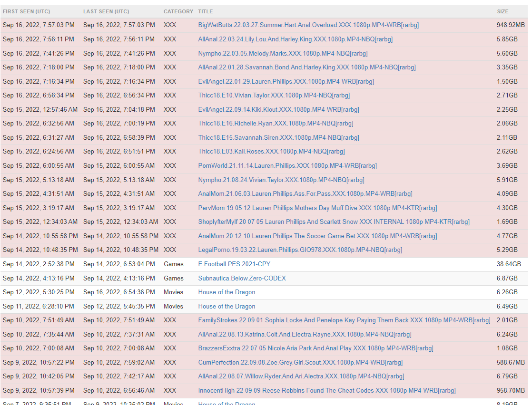This screenshot has height=405, width=532.
Task: Open the title link in the 6.24GB row
Action: pyautogui.click(x=305, y=335)
